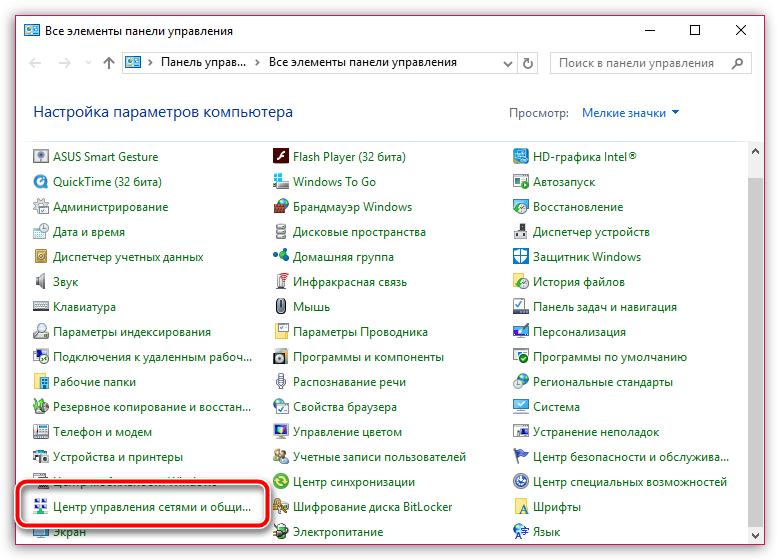Image resolution: width=780 pixels, height=560 pixels.
Task: Click the HD-графика Intel icon
Action: tap(521, 157)
